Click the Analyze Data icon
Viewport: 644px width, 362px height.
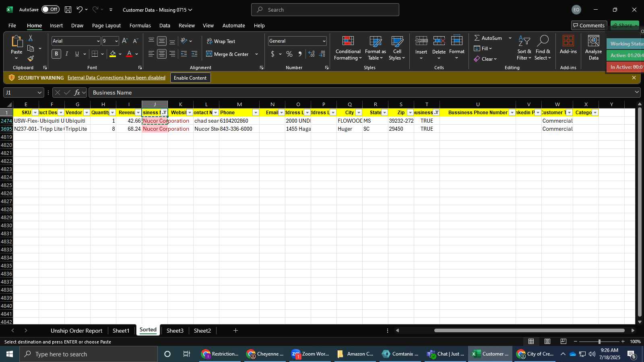(x=594, y=41)
